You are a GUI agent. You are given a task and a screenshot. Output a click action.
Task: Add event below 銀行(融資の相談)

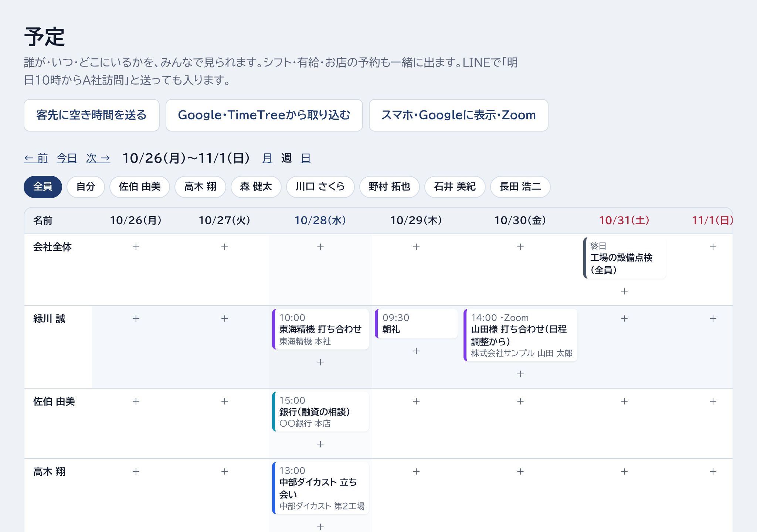coord(320,444)
